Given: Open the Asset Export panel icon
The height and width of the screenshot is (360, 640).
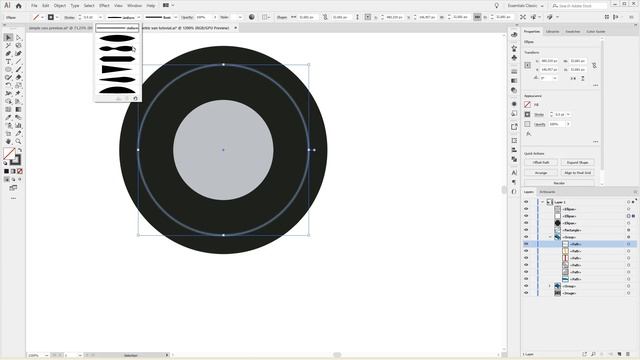Looking at the screenshot, I should (514, 127).
